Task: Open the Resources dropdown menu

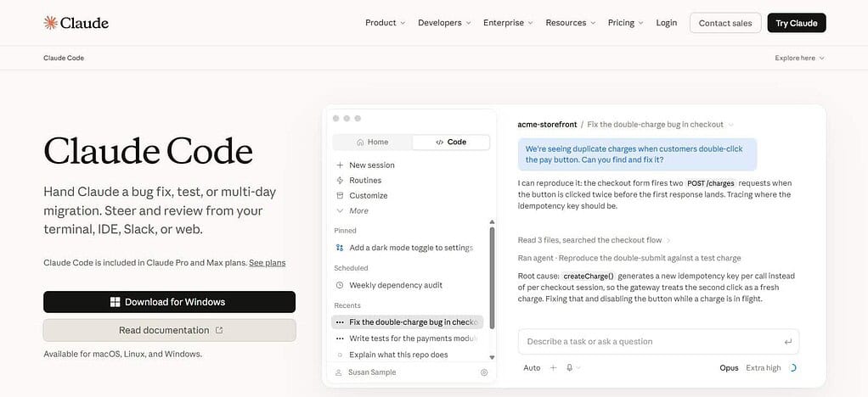Action: [x=571, y=23]
